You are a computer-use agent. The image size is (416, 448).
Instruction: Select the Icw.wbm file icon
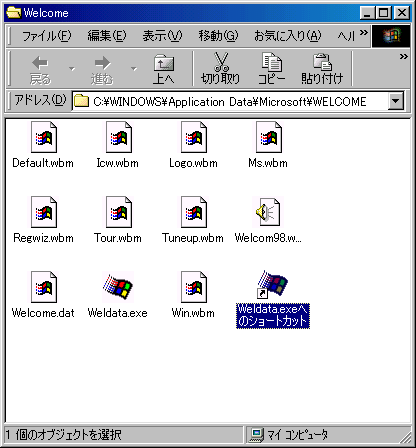[119, 137]
